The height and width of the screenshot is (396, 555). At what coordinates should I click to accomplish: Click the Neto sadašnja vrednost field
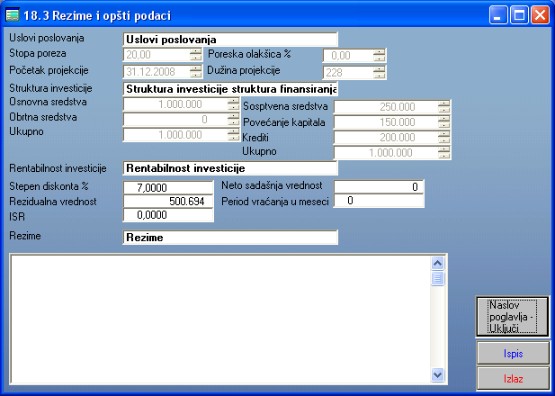pyautogui.click(x=379, y=186)
